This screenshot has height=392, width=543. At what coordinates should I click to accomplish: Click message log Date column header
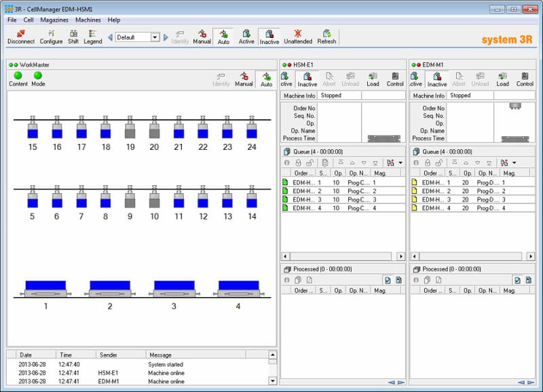[36, 355]
